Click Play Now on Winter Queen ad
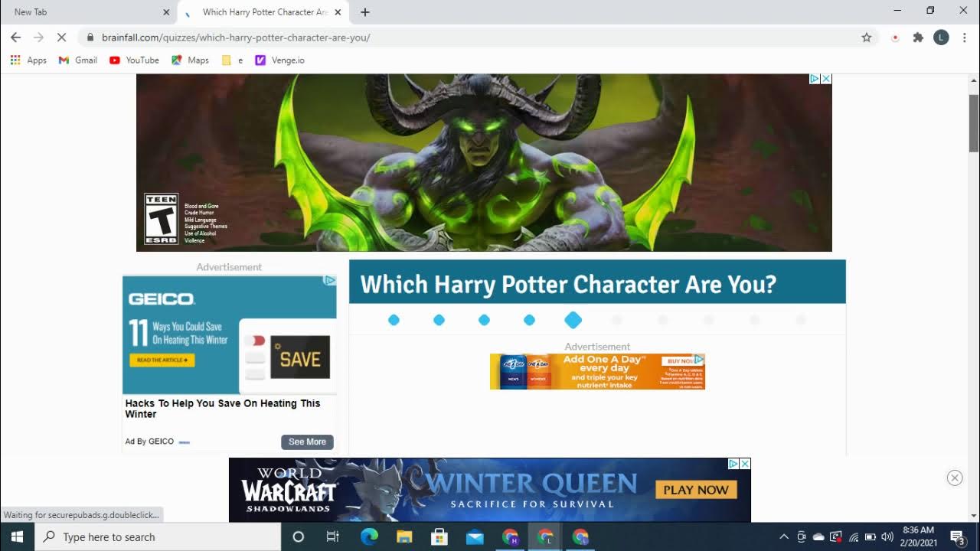Screen dimensions: 980x551 pos(696,490)
